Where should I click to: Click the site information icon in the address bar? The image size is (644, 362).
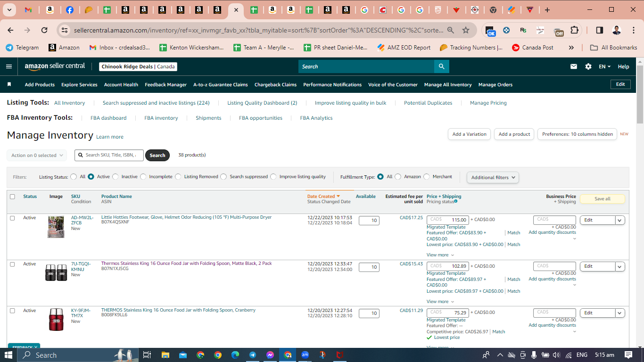point(65,30)
